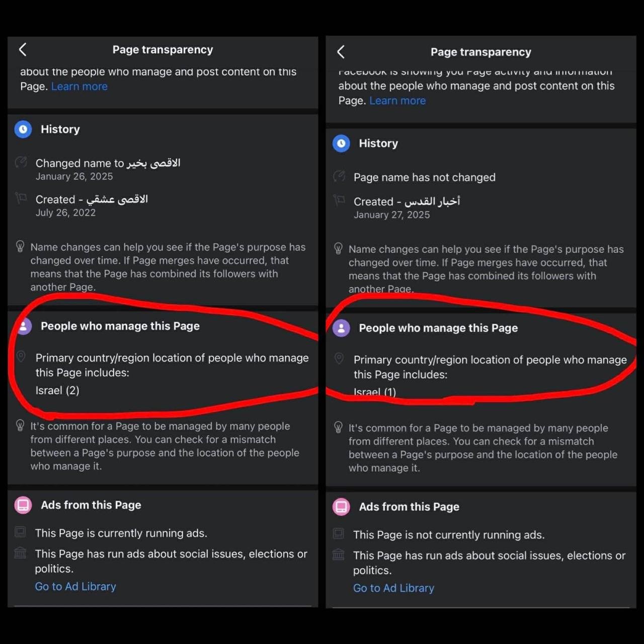Click the flag icon beside left Created entry
The width and height of the screenshot is (644, 644).
coord(21,198)
